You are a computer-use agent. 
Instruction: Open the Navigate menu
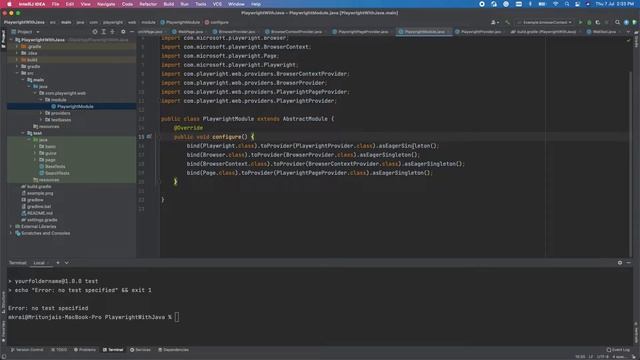pyautogui.click(x=106, y=4)
